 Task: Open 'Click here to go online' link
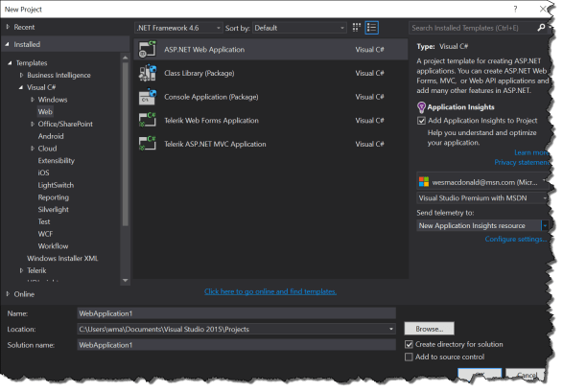[270, 291]
